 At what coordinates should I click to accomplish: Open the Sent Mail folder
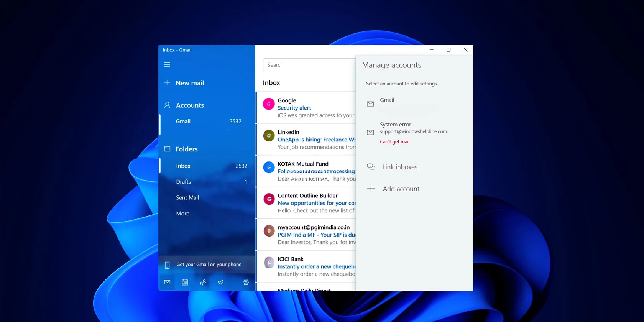pos(187,198)
